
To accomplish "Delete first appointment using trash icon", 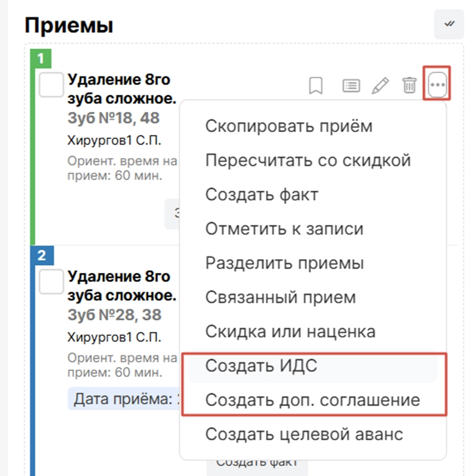I will [x=409, y=86].
